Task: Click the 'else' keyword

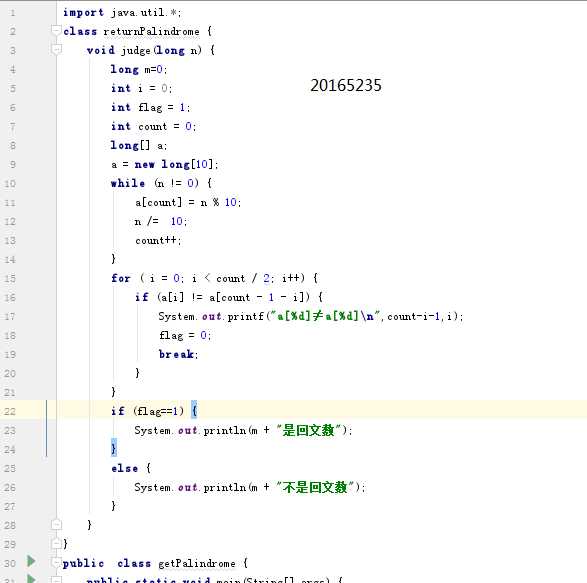Action: coord(125,468)
